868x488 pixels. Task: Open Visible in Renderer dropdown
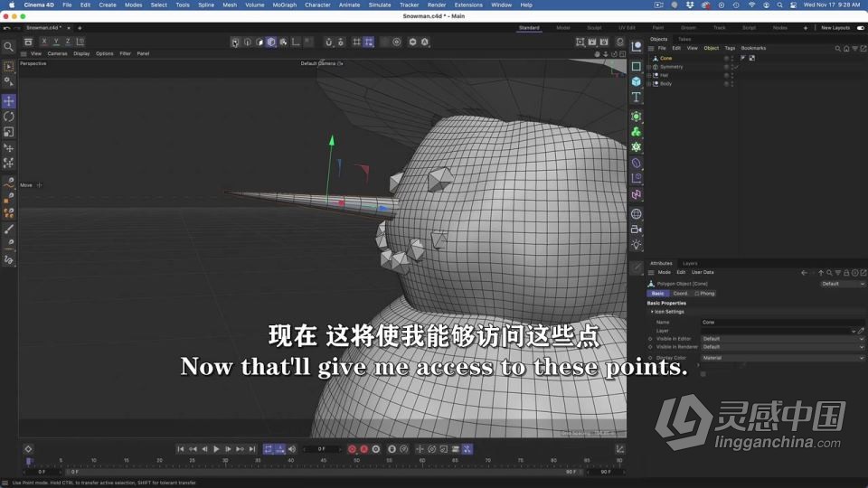pos(782,347)
